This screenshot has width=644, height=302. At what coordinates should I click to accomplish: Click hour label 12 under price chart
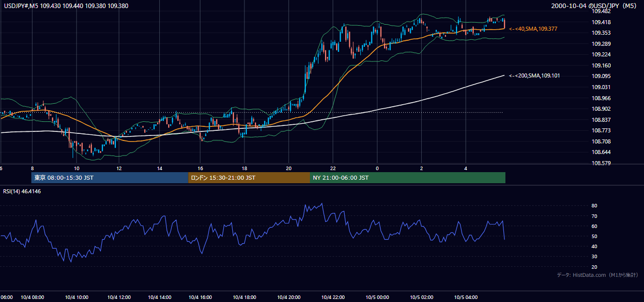pos(119,169)
